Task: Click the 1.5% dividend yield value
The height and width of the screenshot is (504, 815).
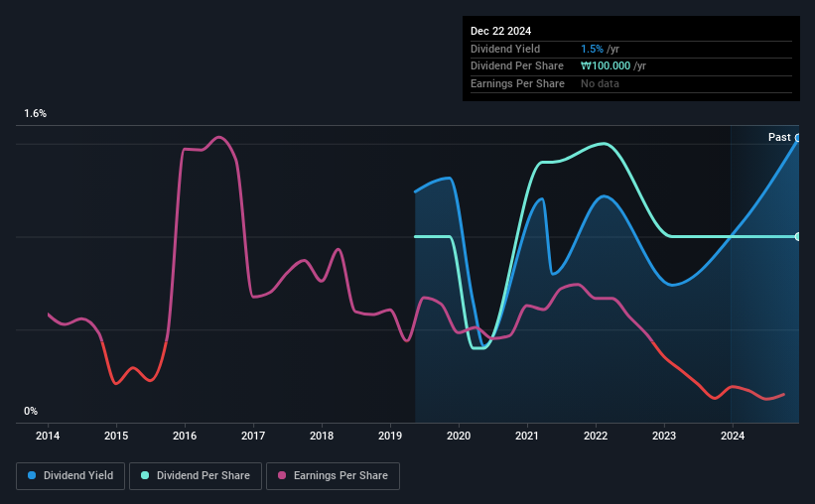Action: [592, 49]
